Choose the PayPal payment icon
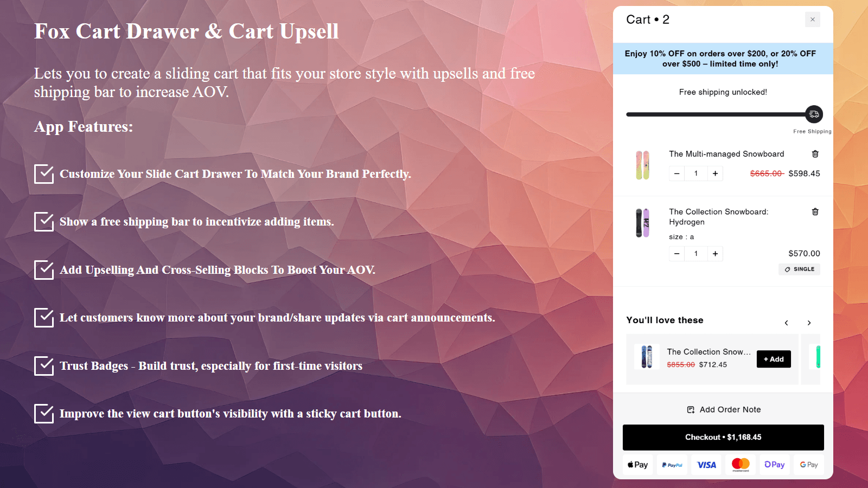The width and height of the screenshot is (868, 488). point(672,465)
